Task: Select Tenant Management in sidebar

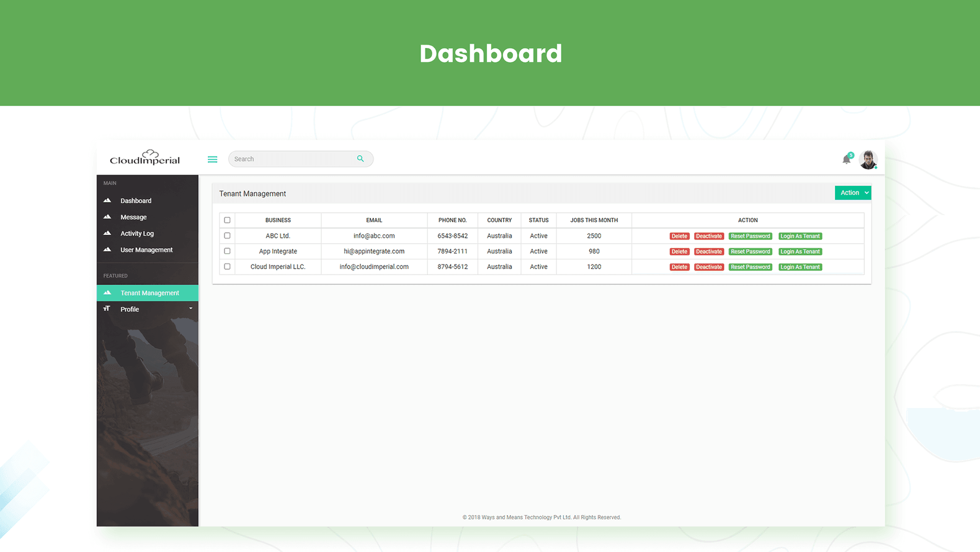Action: pyautogui.click(x=148, y=293)
